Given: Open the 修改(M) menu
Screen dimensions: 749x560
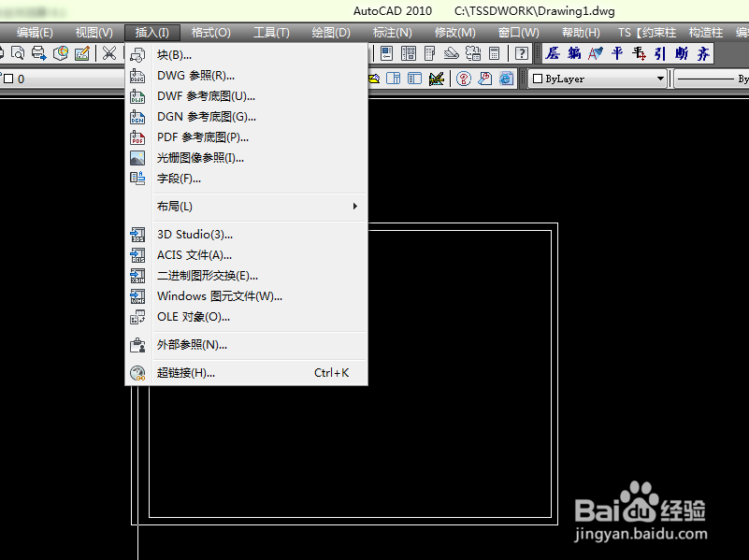Looking at the screenshot, I should [455, 33].
